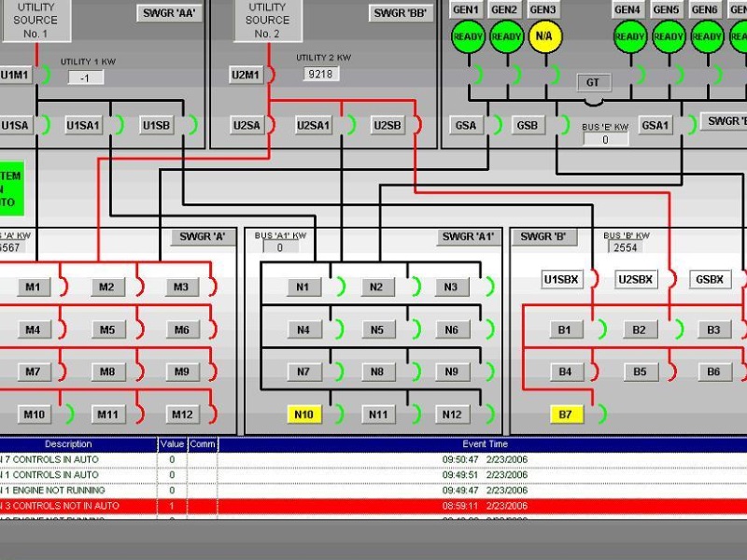Click the yellow N10 breaker box
This screenshot has height=560, width=747.
click(303, 414)
